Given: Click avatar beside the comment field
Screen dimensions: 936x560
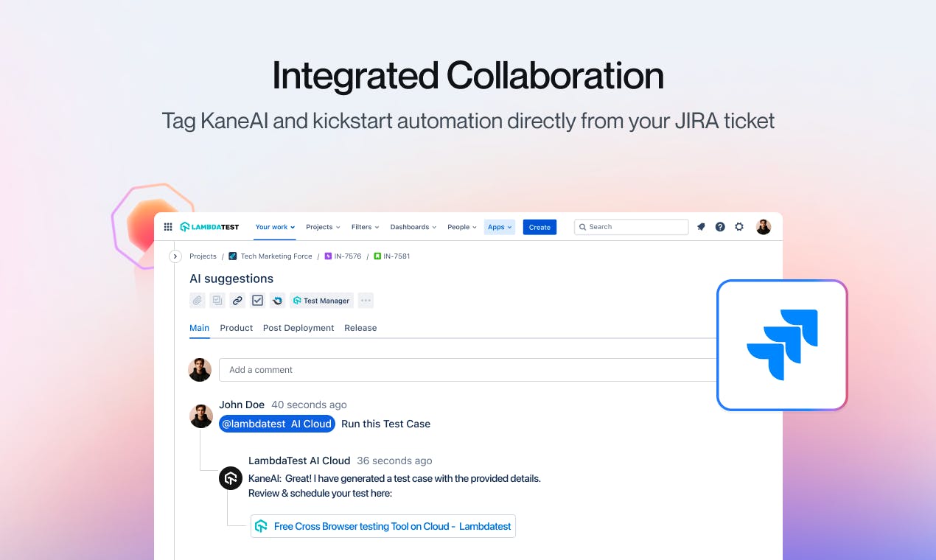Looking at the screenshot, I should click(x=200, y=370).
